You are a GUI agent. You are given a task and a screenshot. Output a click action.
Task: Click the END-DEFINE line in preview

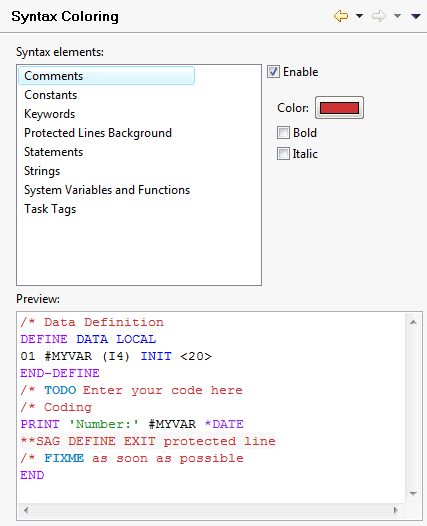click(x=60, y=373)
